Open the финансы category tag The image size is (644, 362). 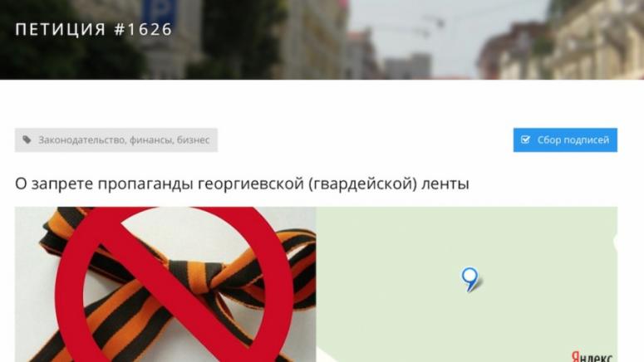pyautogui.click(x=151, y=140)
